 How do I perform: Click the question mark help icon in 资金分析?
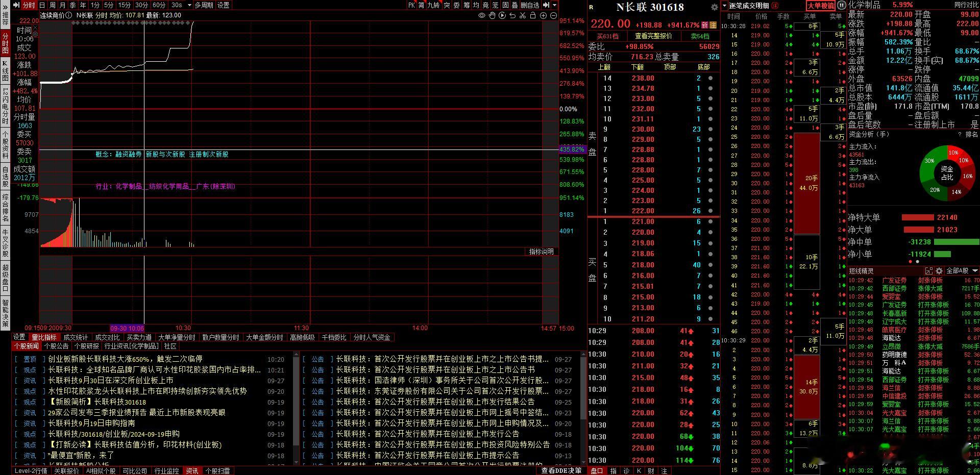[x=960, y=134]
